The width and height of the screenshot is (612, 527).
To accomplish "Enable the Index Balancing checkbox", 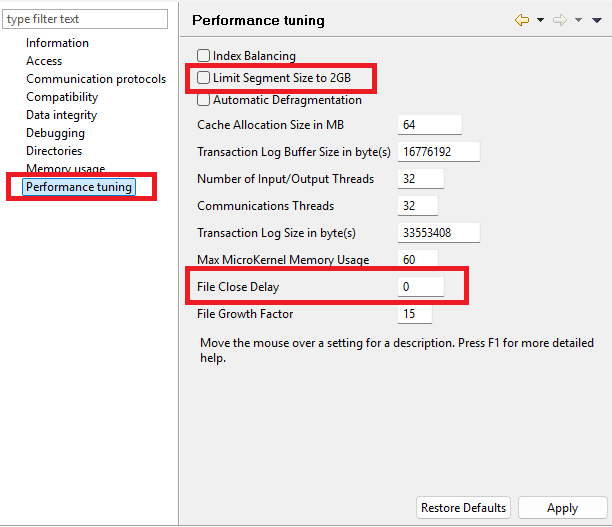I will point(204,56).
